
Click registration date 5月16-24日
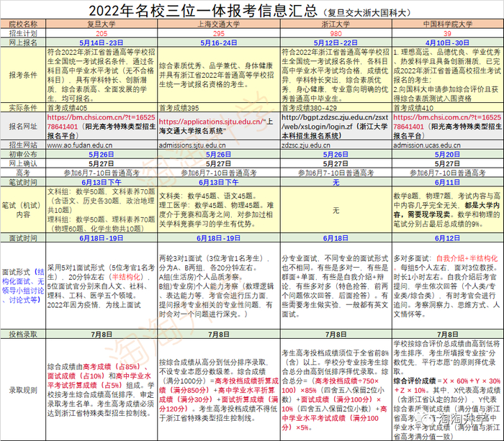point(219,42)
